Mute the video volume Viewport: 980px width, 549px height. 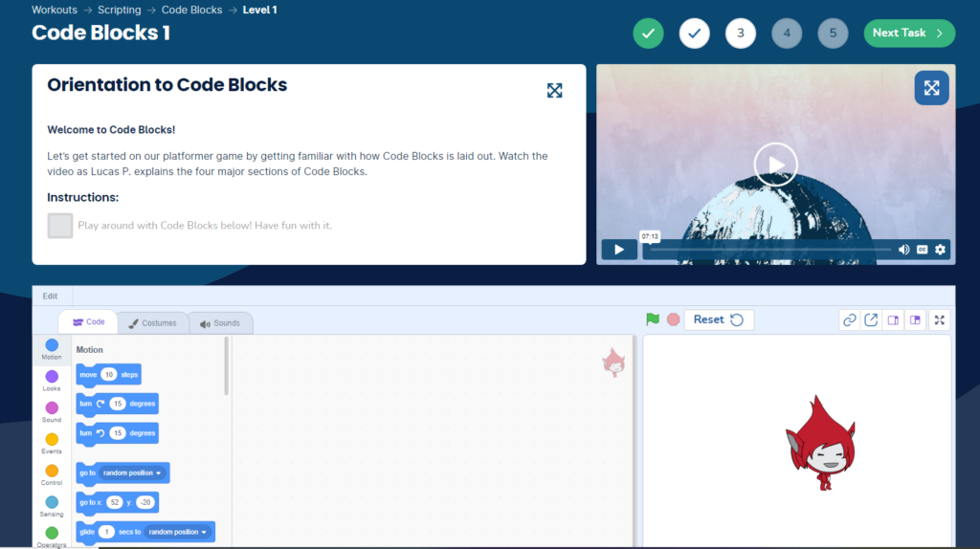903,250
